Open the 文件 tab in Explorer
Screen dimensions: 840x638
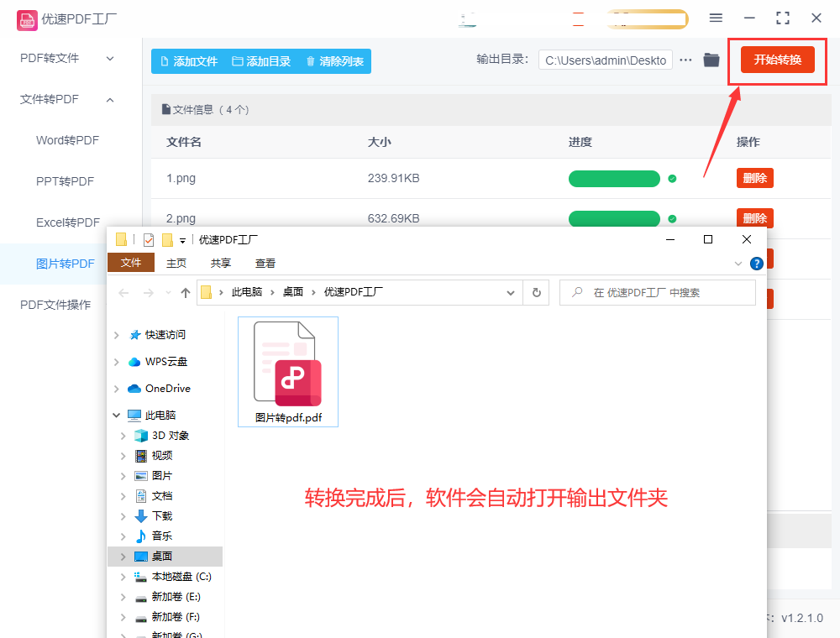pos(131,263)
